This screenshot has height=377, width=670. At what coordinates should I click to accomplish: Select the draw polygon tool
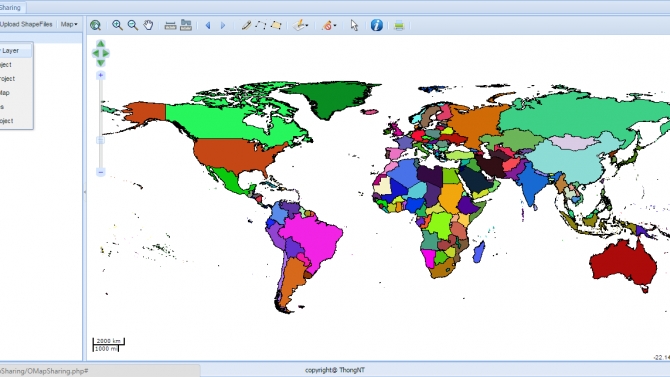(x=276, y=25)
